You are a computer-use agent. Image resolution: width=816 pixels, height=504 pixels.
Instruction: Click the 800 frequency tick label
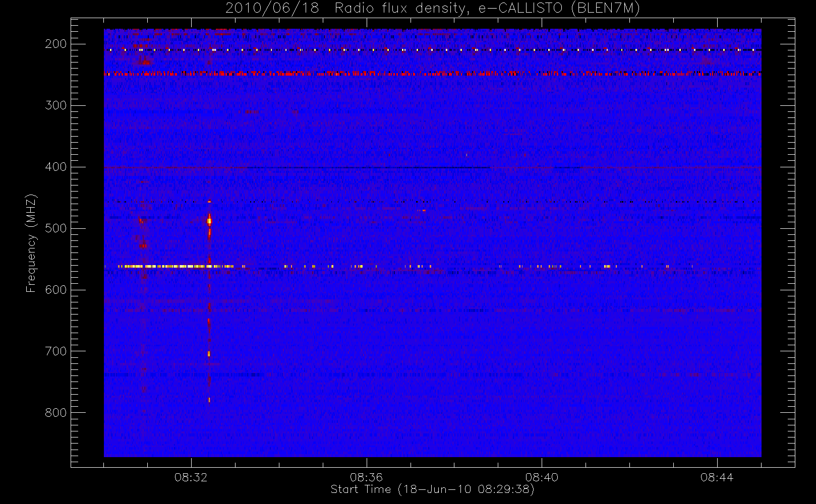tap(56, 413)
